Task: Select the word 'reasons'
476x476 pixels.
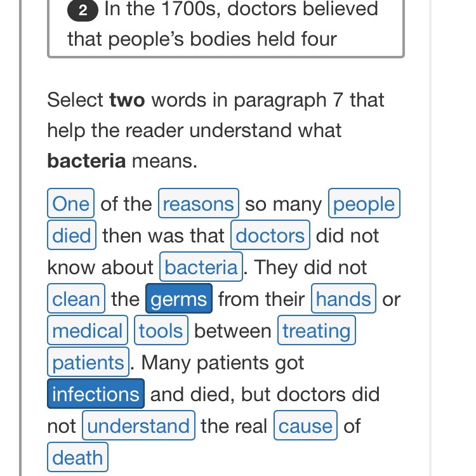Action: coord(199,203)
